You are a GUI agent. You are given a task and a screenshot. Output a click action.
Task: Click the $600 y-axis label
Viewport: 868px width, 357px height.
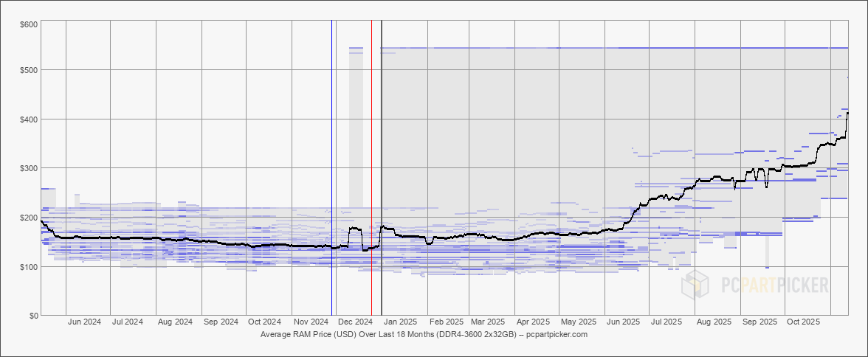click(30, 24)
